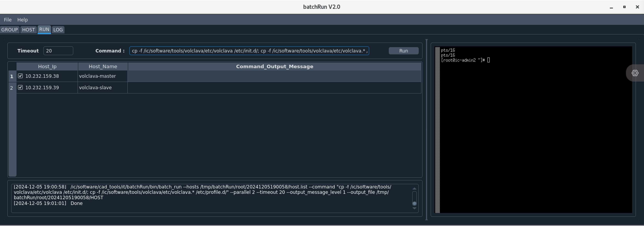Open the Help menu
The image size is (644, 226).
[x=22, y=20]
